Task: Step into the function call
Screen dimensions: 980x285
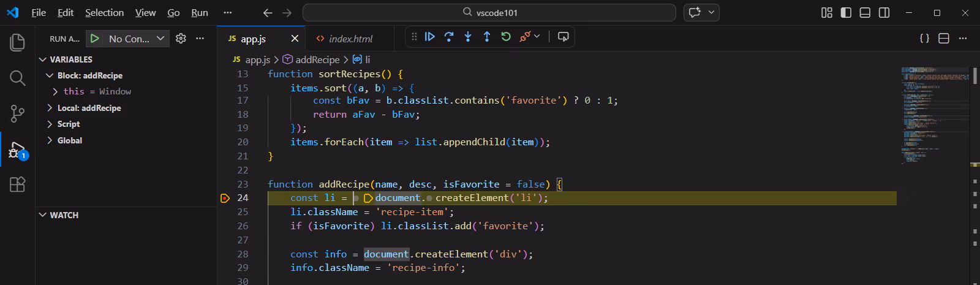Action: pyautogui.click(x=468, y=37)
